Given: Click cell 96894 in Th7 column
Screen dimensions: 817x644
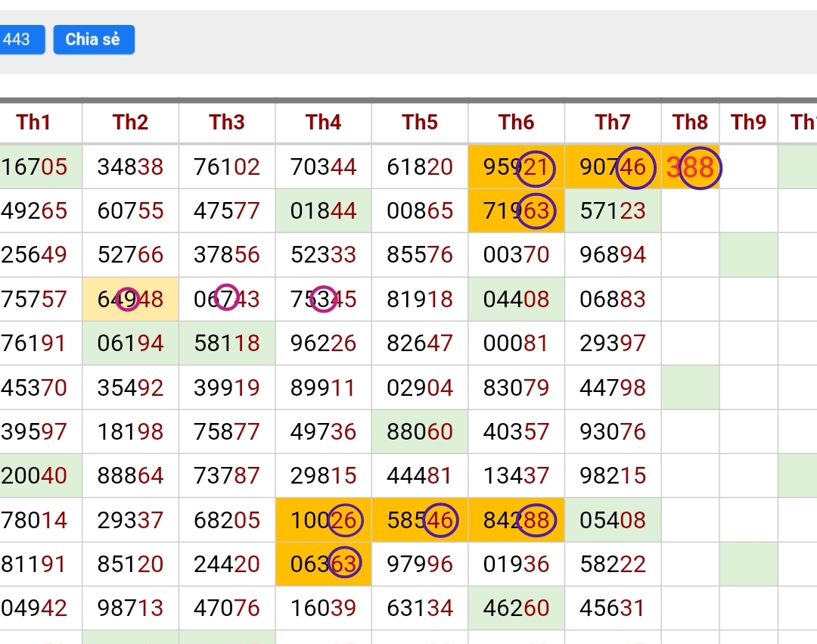Looking at the screenshot, I should tap(613, 255).
